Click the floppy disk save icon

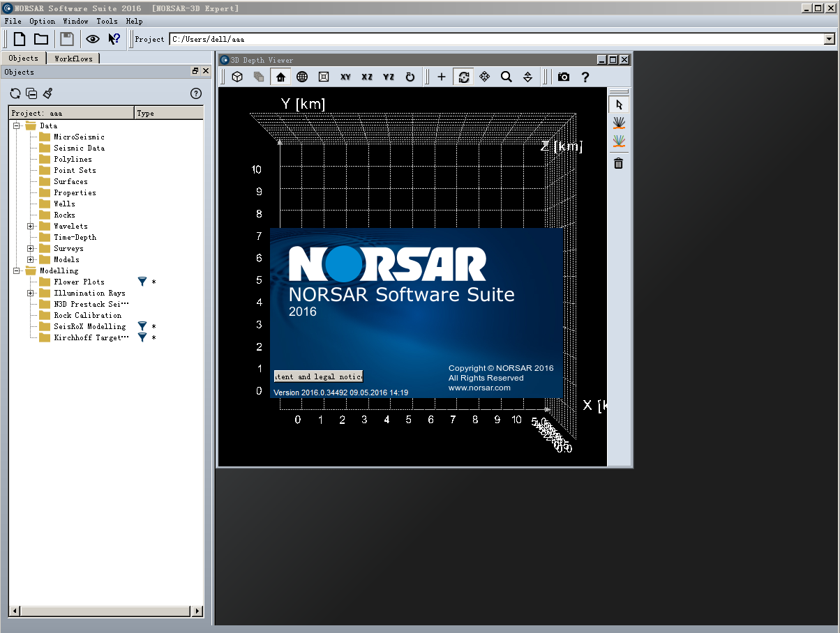(x=67, y=39)
